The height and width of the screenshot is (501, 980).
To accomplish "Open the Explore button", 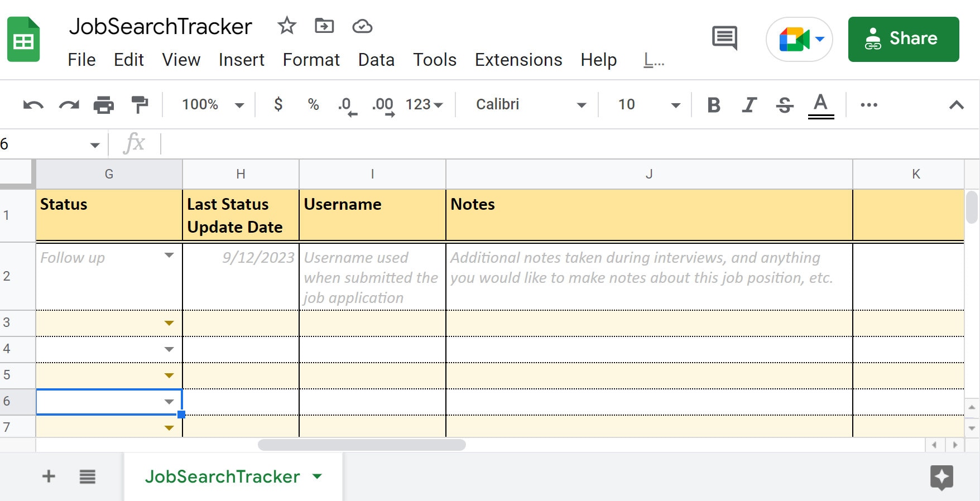I will coord(941,478).
